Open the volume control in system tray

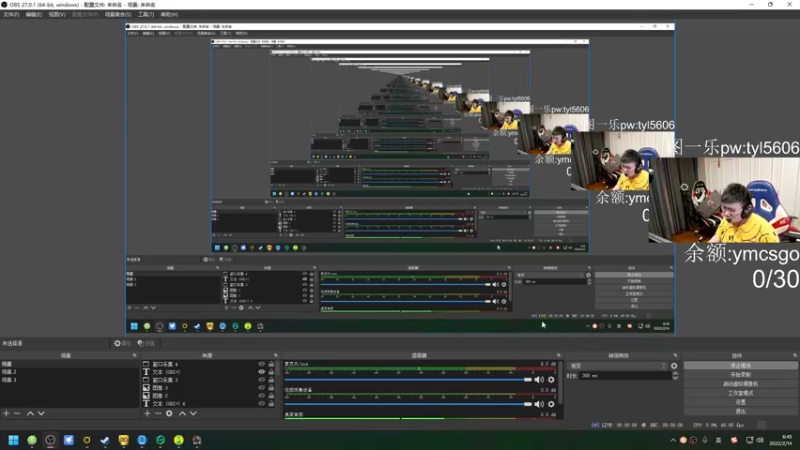760,440
